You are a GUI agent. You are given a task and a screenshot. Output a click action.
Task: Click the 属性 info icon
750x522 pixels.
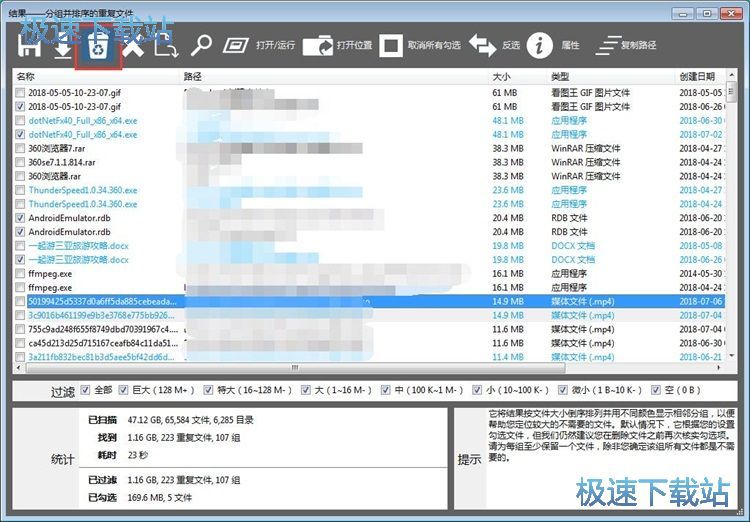pos(540,45)
